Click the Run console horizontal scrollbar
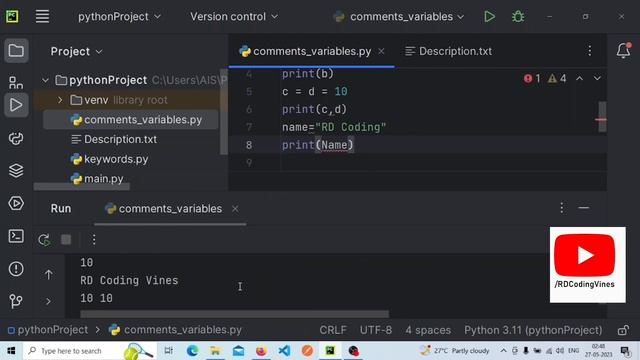Screen dimensions: 640x360 pyautogui.click(x=234, y=314)
